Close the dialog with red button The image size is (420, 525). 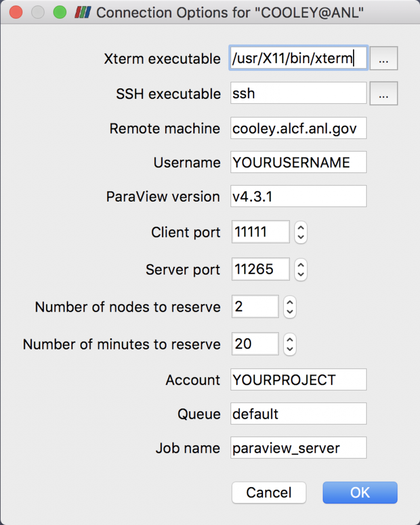pos(16,13)
